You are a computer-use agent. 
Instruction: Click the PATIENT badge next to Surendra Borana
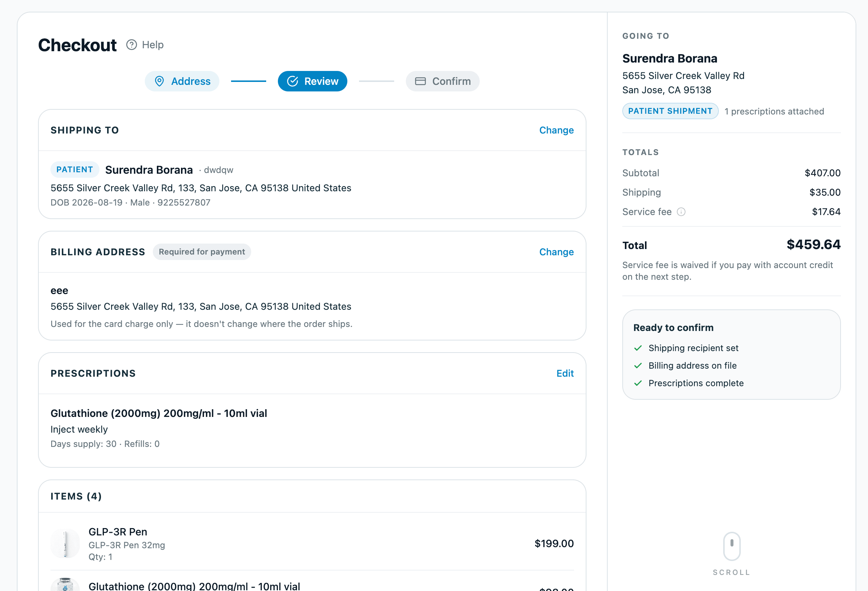[75, 170]
